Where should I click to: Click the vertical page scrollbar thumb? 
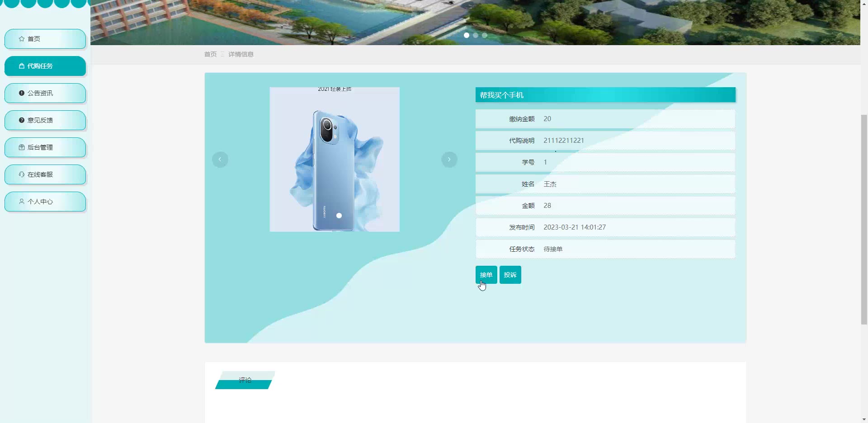(864, 220)
